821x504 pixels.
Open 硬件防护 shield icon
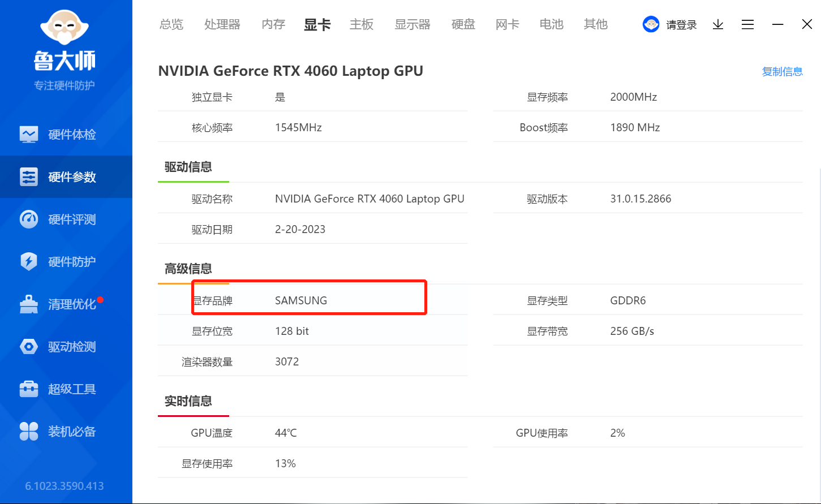(29, 262)
